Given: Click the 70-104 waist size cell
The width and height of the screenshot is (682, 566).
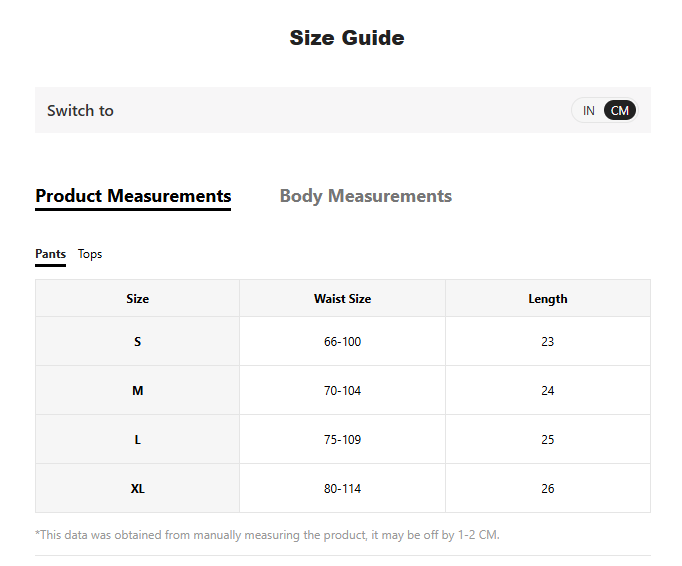Looking at the screenshot, I should [342, 391].
